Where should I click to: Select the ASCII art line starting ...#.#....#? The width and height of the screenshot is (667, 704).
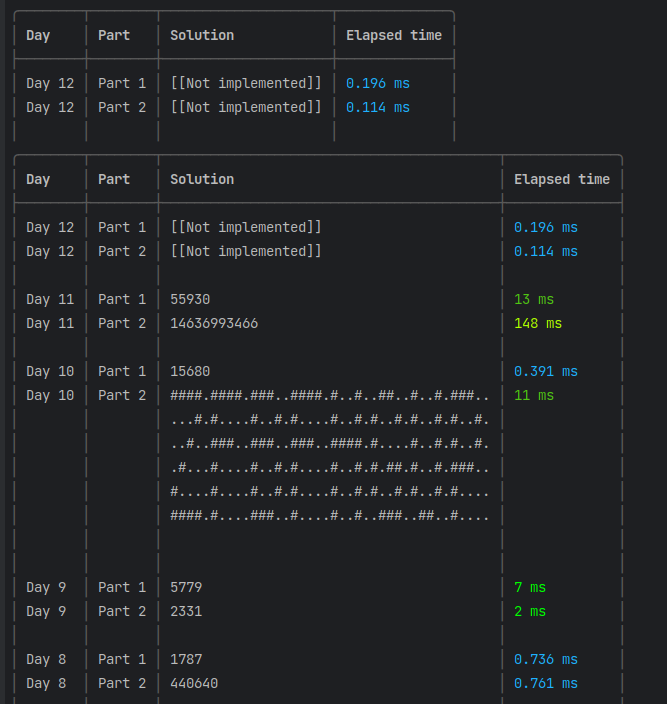330,420
